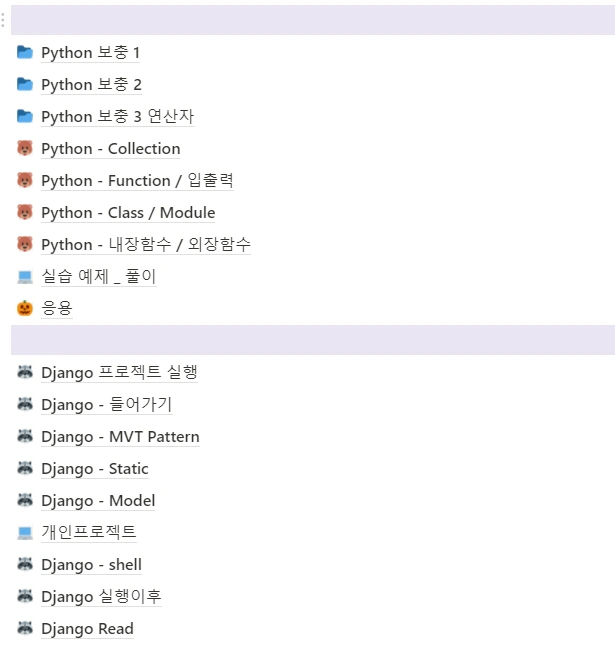The height and width of the screenshot is (653, 615).
Task: Open the Django - Model page
Action: (x=98, y=501)
